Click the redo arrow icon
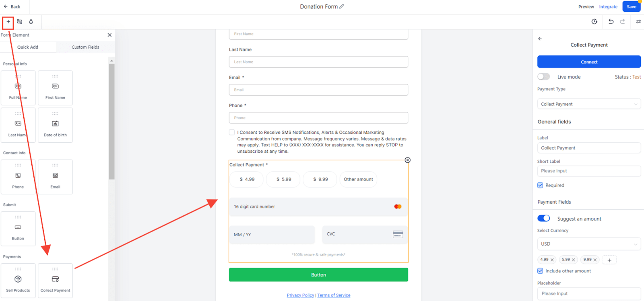 tap(622, 22)
